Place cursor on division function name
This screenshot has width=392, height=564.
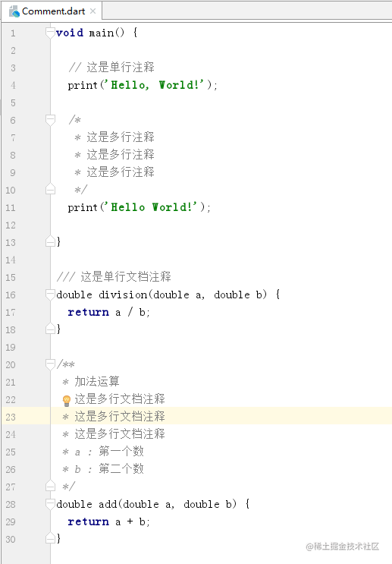coord(123,295)
